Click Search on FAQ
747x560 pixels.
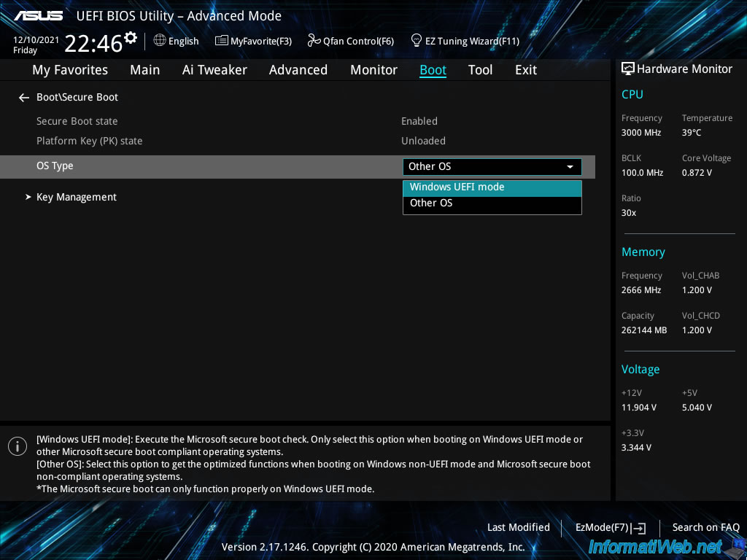pos(705,528)
